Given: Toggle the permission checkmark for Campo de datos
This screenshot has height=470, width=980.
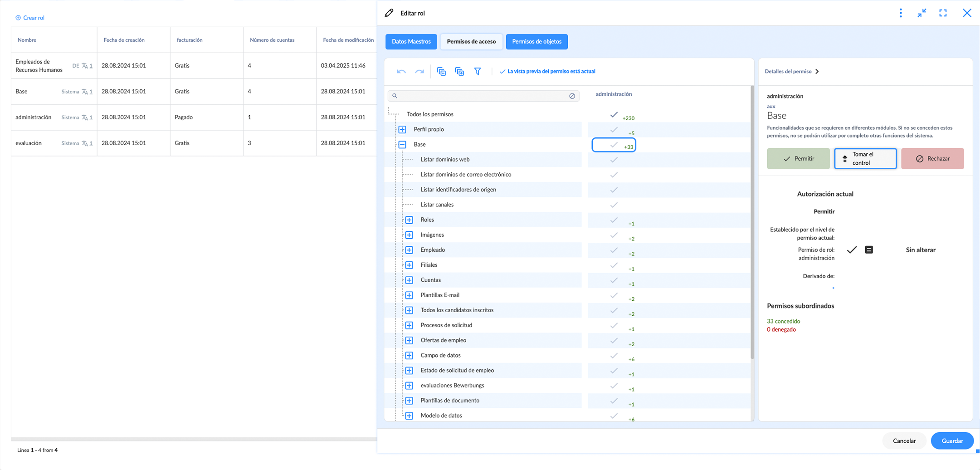Looking at the screenshot, I should (614, 356).
